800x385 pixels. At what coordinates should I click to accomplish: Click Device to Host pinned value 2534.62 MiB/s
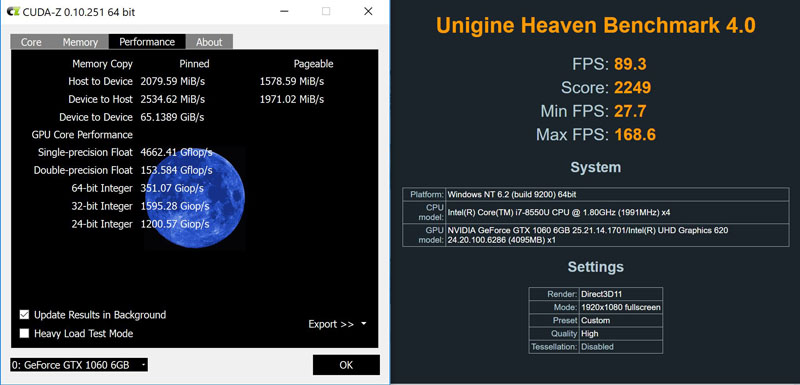tap(172, 99)
